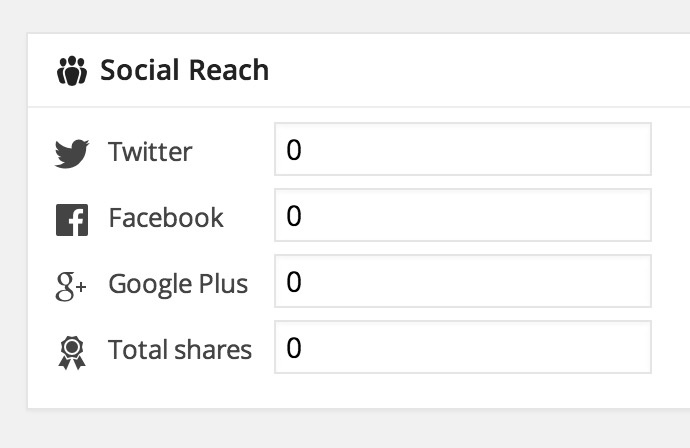690x448 pixels.
Task: Click the Twitter bird icon
Action: click(x=72, y=153)
